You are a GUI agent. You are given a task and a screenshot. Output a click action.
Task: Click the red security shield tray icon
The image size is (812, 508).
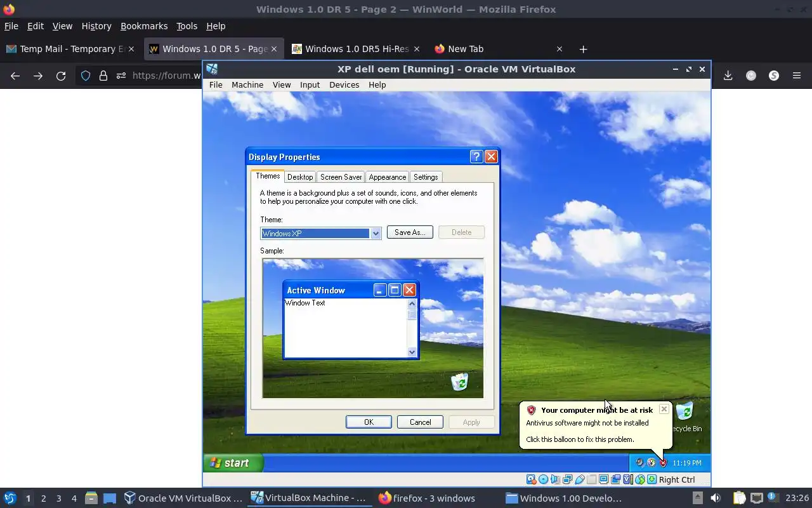coord(663,463)
